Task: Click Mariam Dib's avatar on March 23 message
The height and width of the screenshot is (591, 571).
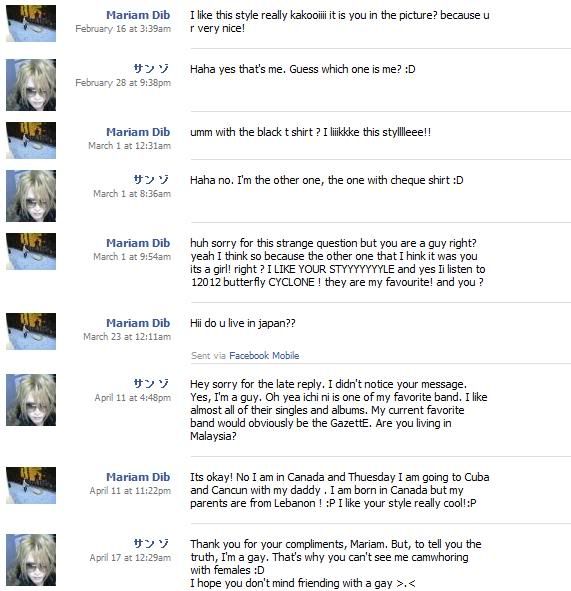Action: [31, 331]
